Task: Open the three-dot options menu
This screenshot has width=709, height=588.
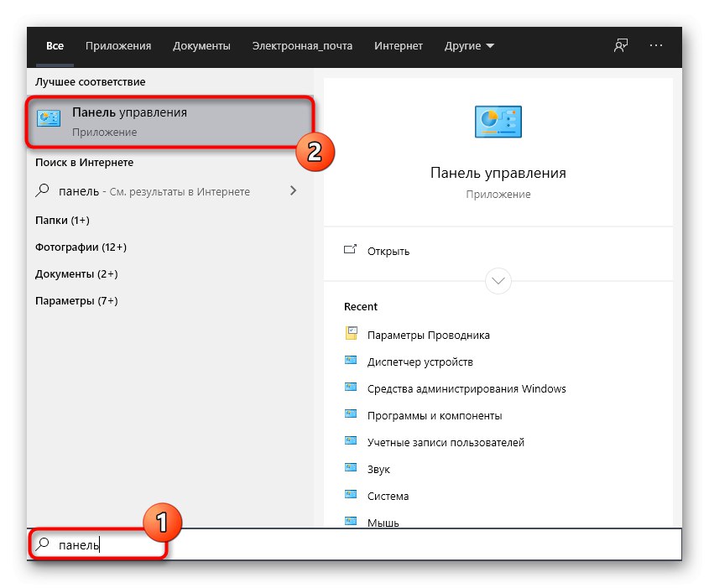Action: coord(656,46)
